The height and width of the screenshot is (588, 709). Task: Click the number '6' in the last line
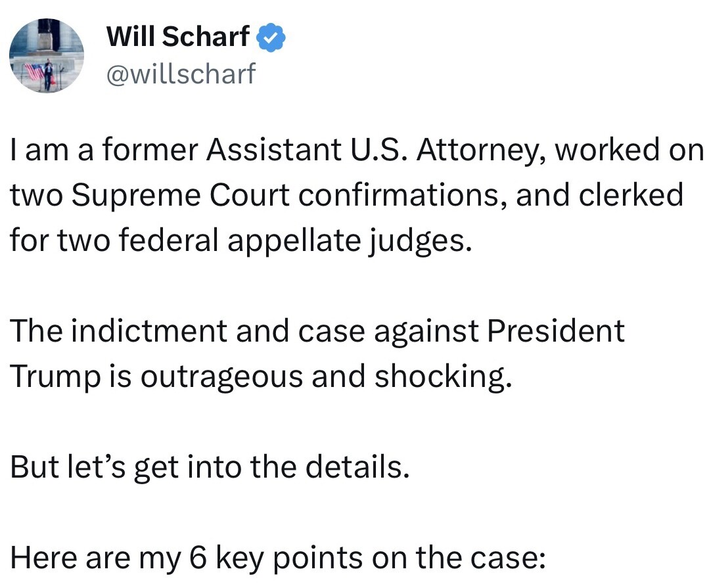[198, 557]
